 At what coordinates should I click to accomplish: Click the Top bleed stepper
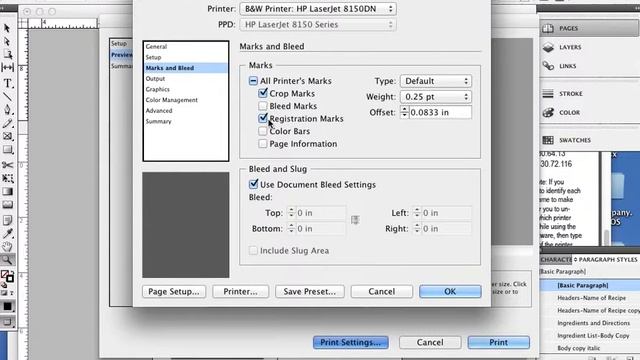point(291,213)
